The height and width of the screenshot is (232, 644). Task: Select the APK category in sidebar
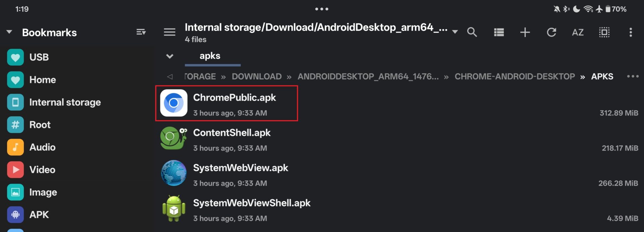pos(39,215)
